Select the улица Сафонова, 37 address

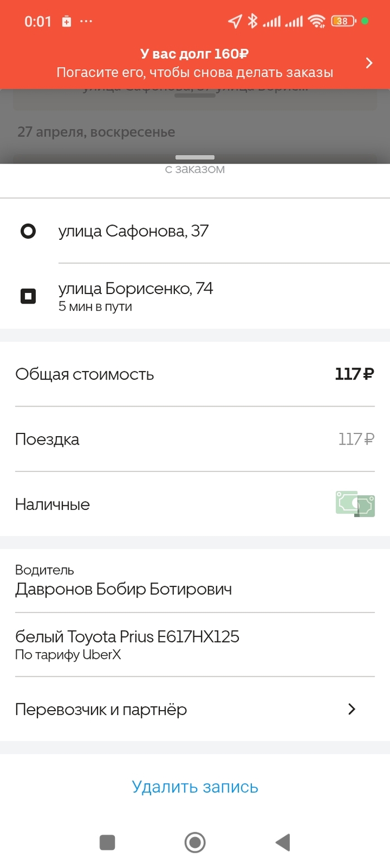[x=134, y=231]
